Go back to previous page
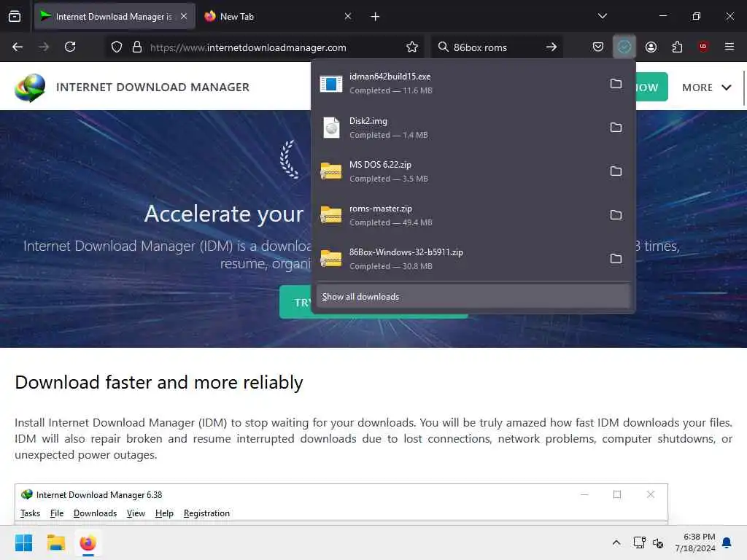This screenshot has height=560, width=747. [18, 47]
